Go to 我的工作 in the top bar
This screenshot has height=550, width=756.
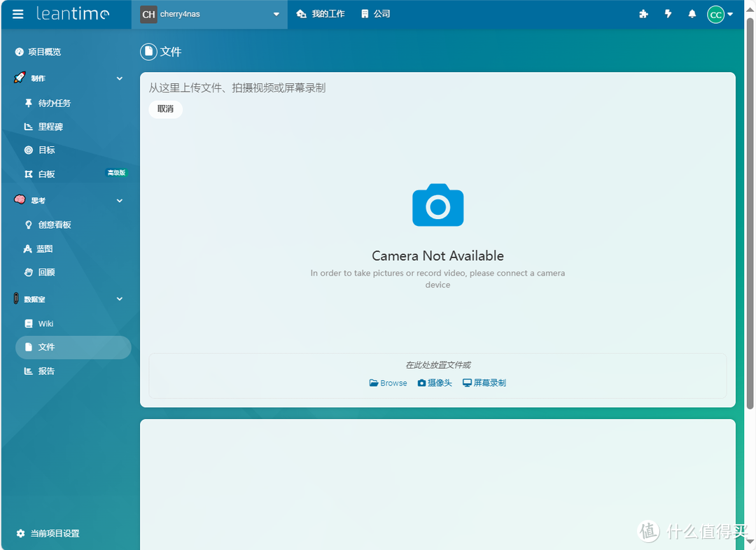click(x=327, y=13)
